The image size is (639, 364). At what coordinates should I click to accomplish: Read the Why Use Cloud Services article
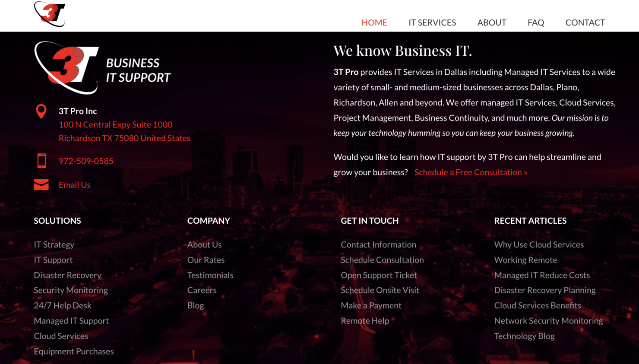pyautogui.click(x=539, y=244)
